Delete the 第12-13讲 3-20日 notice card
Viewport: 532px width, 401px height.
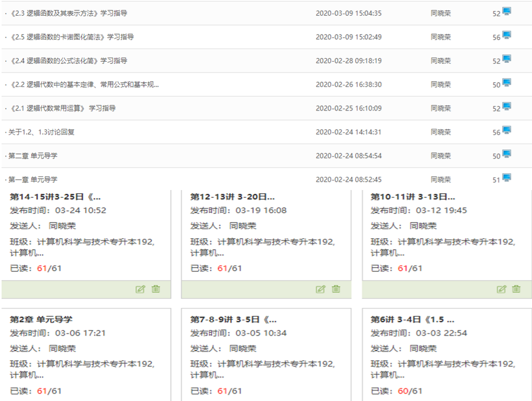tap(336, 289)
